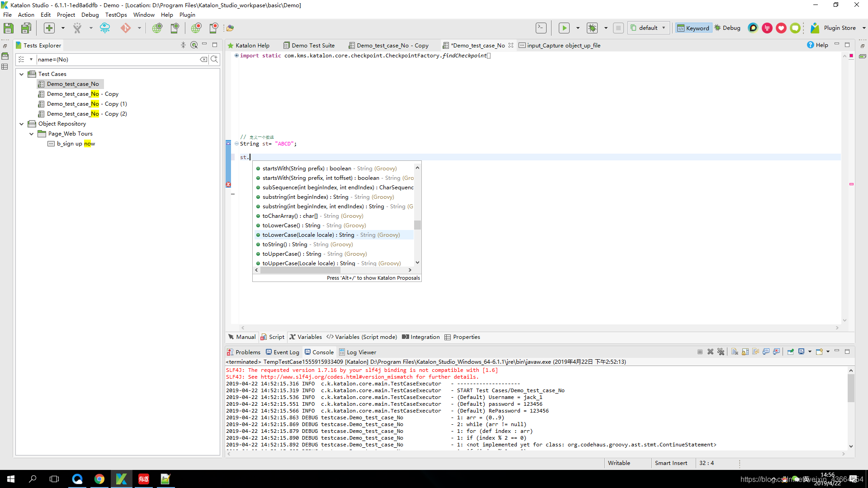868x488 pixels.
Task: Open the run button dropdown arrow
Action: coord(578,28)
